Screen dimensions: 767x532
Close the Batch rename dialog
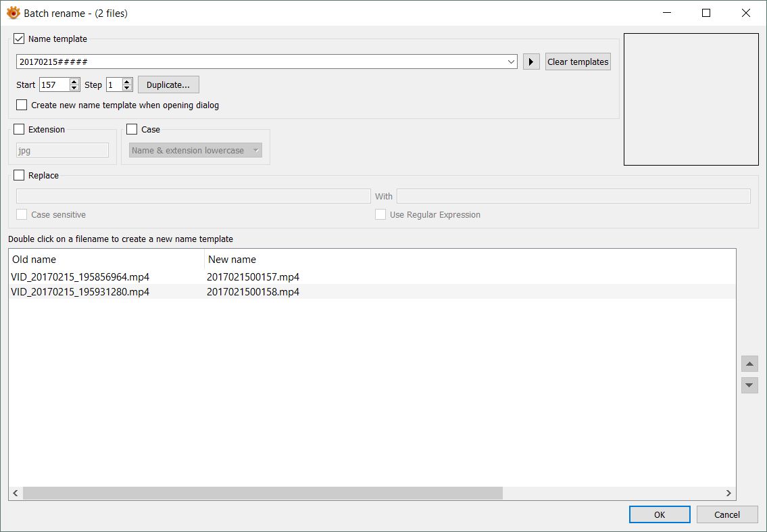746,13
